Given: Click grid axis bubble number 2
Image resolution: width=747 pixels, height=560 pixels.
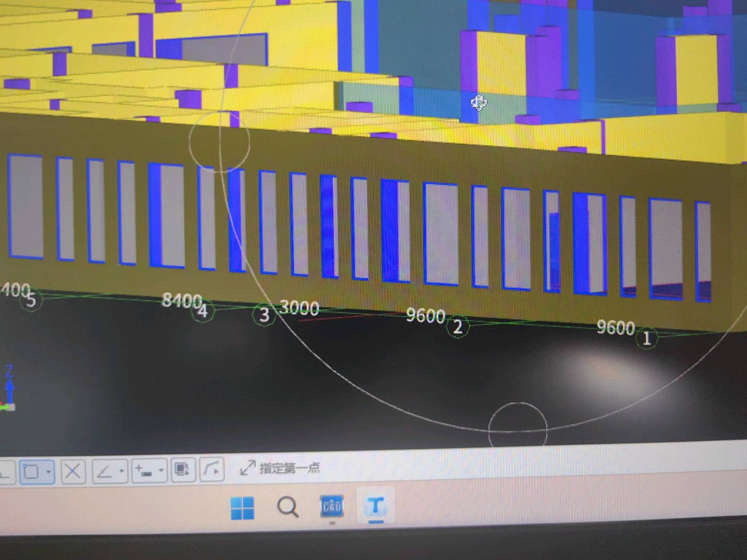Looking at the screenshot, I should [458, 327].
